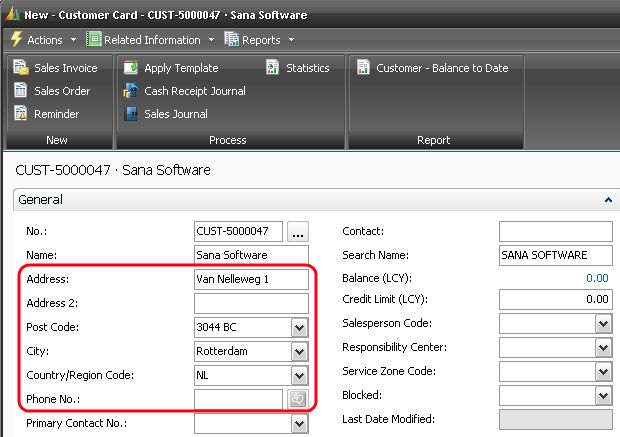Viewport: 620px width, 437px height.
Task: Click the Statistics icon
Action: pos(272,67)
